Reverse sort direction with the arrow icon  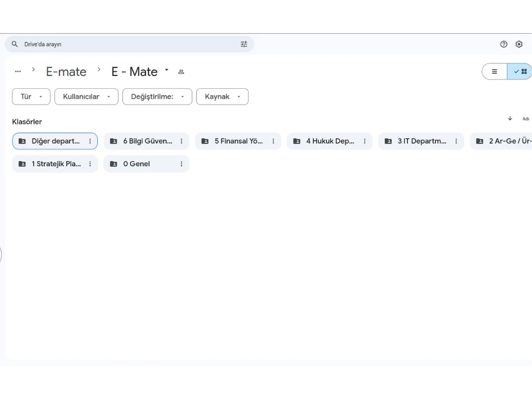click(510, 118)
